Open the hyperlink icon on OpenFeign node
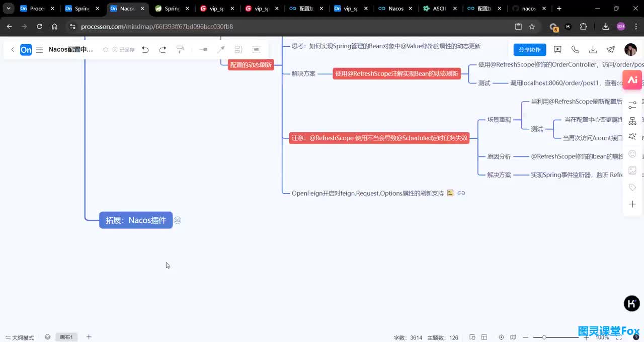The height and width of the screenshot is (342, 644). point(461,193)
